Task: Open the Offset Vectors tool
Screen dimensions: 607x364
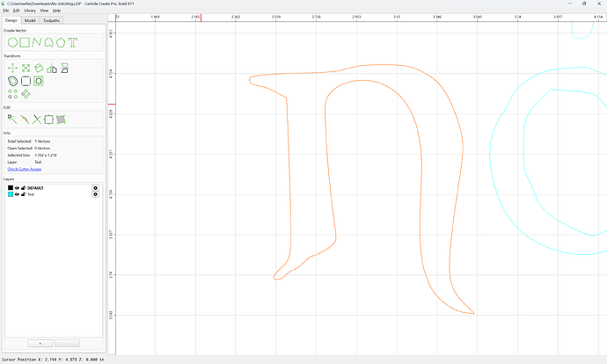Action: [x=13, y=81]
